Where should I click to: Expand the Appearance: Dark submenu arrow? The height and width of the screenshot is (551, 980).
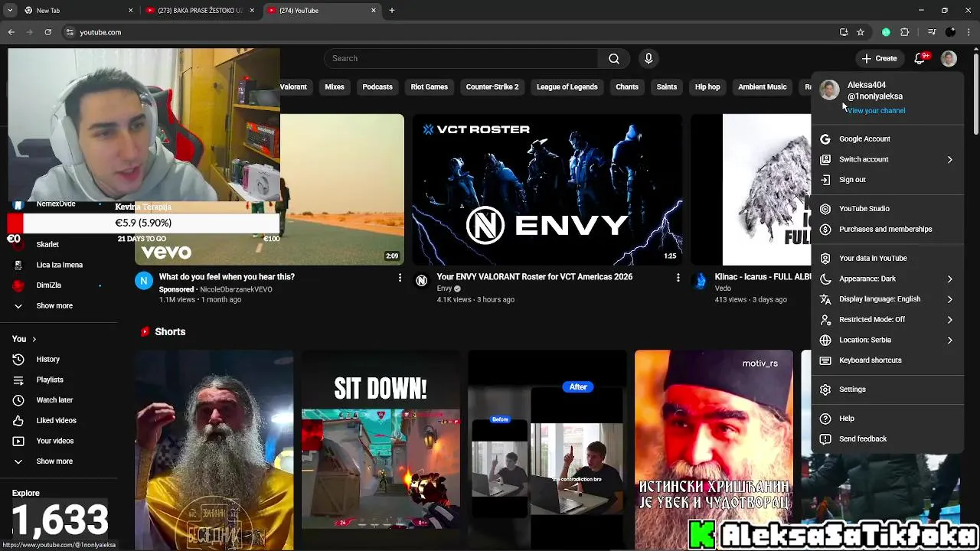[949, 279]
